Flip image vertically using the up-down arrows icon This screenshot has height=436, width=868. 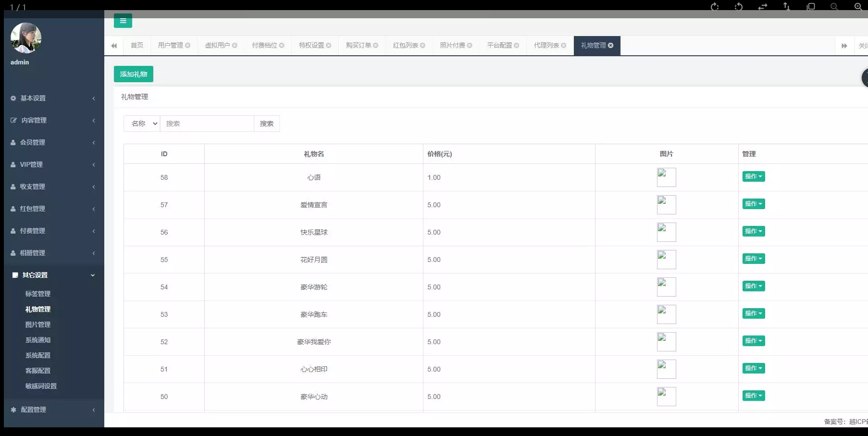786,7
